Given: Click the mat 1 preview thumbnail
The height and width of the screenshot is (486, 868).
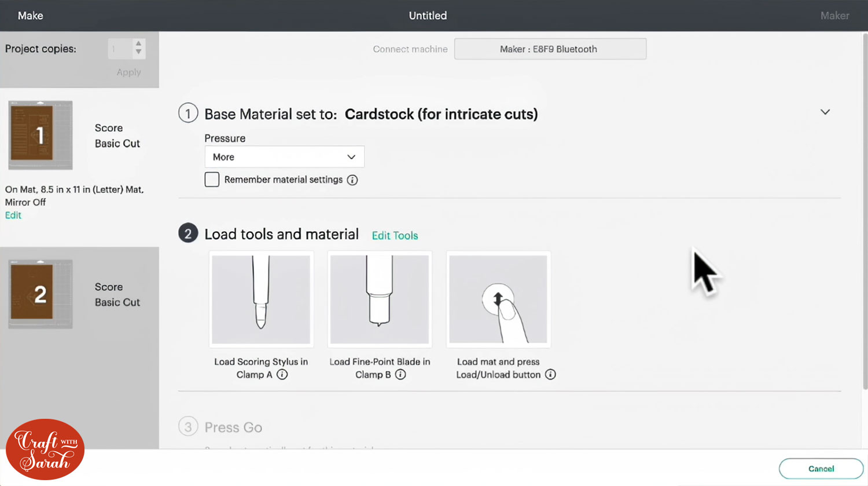Looking at the screenshot, I should (x=40, y=136).
